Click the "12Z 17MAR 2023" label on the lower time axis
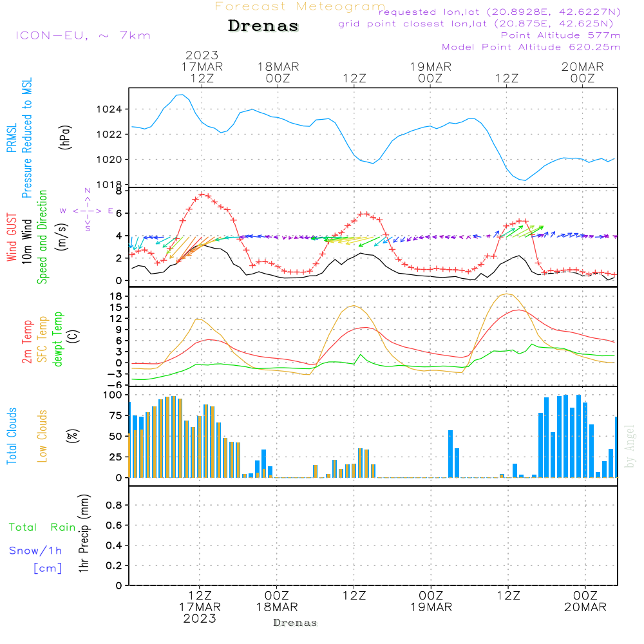Image resolution: width=644 pixels, height=644 pixels. point(200,607)
